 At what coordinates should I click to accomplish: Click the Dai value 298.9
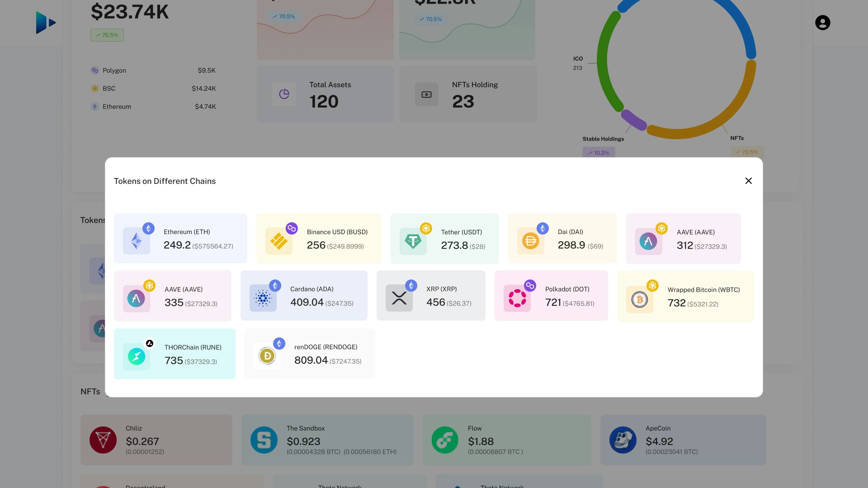tap(571, 245)
